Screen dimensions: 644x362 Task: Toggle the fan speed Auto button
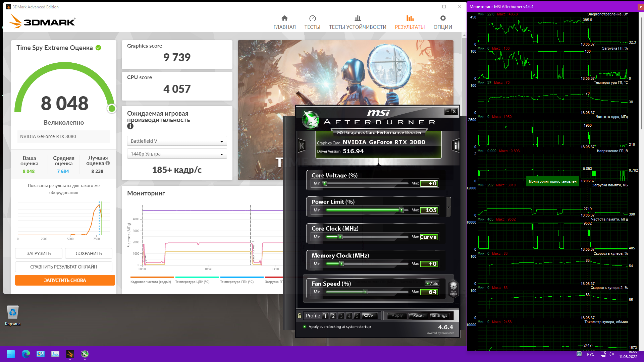[432, 284]
